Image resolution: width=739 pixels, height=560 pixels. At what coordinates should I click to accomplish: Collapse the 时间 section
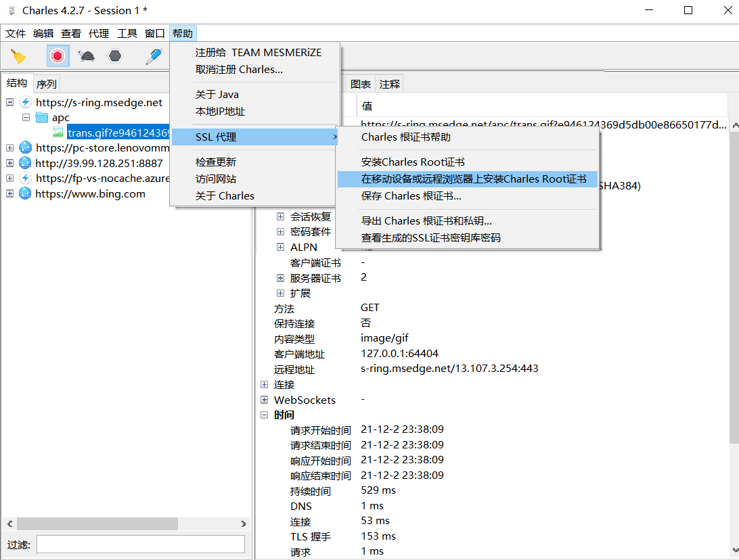265,415
